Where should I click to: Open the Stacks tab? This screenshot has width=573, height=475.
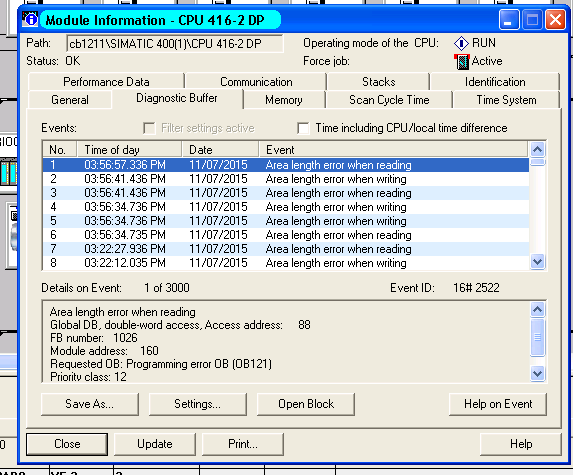pyautogui.click(x=379, y=82)
